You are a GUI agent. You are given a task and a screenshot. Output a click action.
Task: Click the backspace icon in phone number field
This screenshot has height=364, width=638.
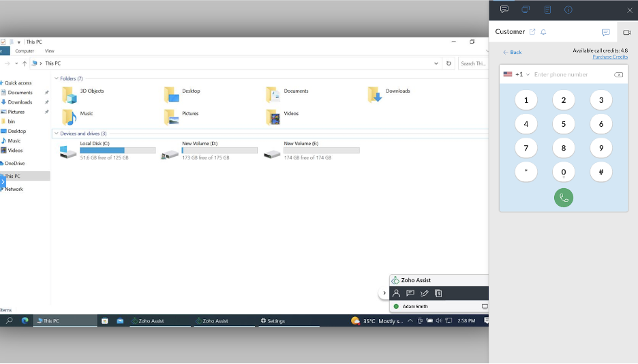coord(618,74)
